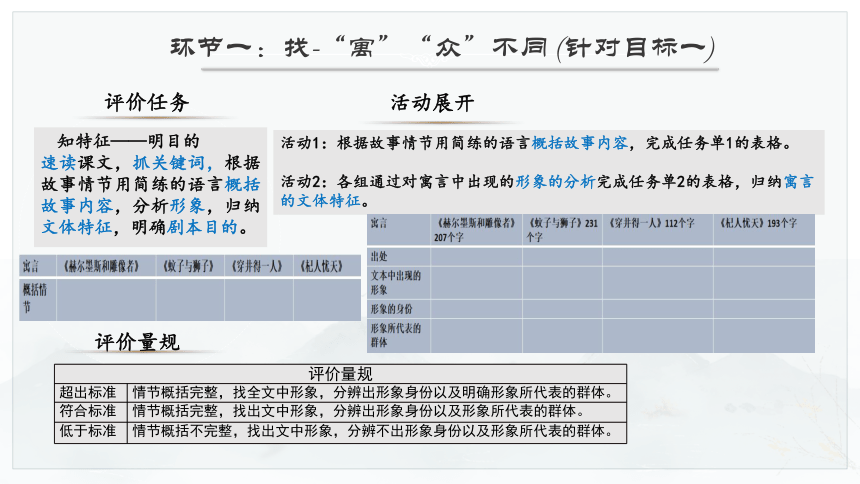Click the '活动展开' heading

(x=432, y=103)
